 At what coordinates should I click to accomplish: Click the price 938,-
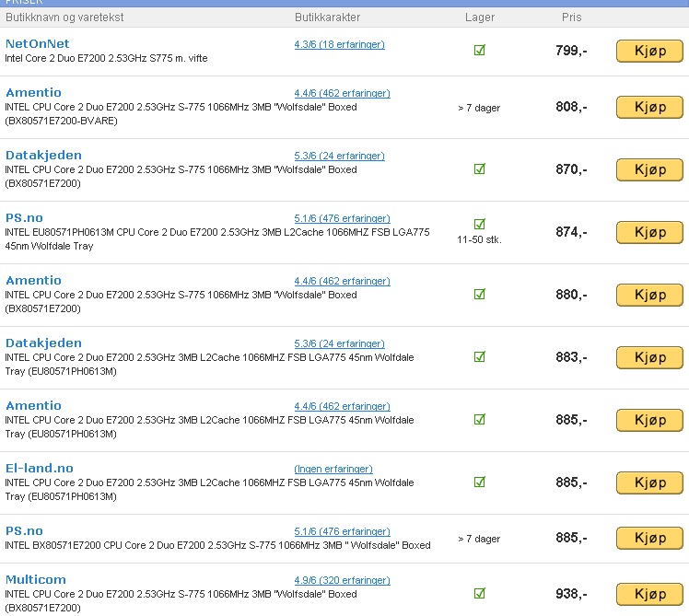click(571, 594)
